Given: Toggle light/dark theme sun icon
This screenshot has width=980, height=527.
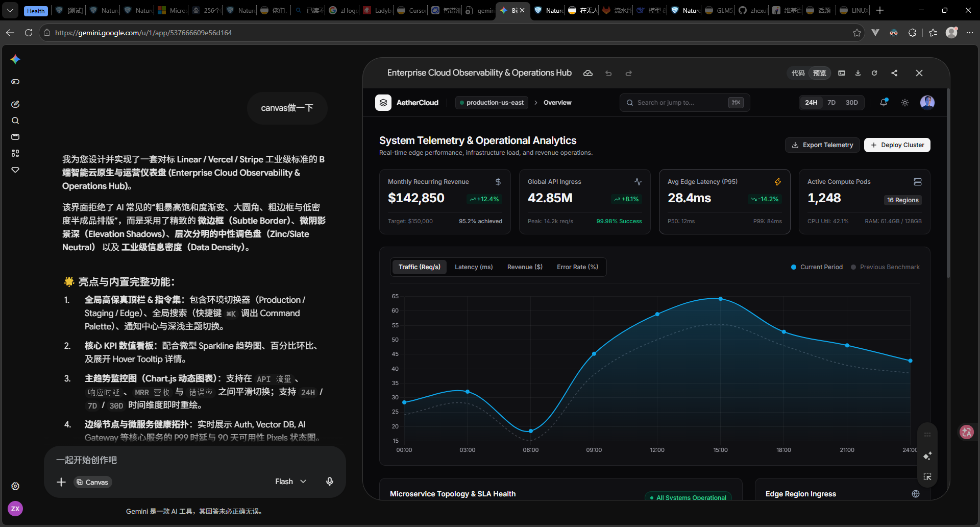Looking at the screenshot, I should [905, 103].
